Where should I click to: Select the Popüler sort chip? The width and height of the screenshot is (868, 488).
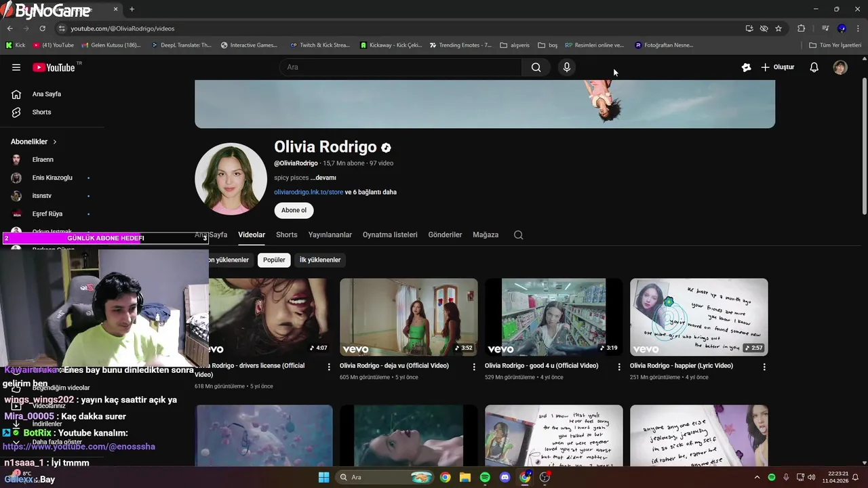pos(274,260)
